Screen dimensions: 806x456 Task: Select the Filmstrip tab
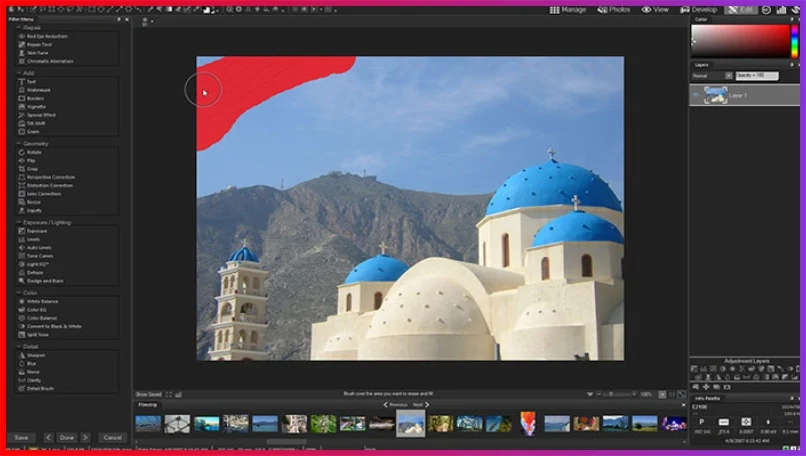(148, 405)
